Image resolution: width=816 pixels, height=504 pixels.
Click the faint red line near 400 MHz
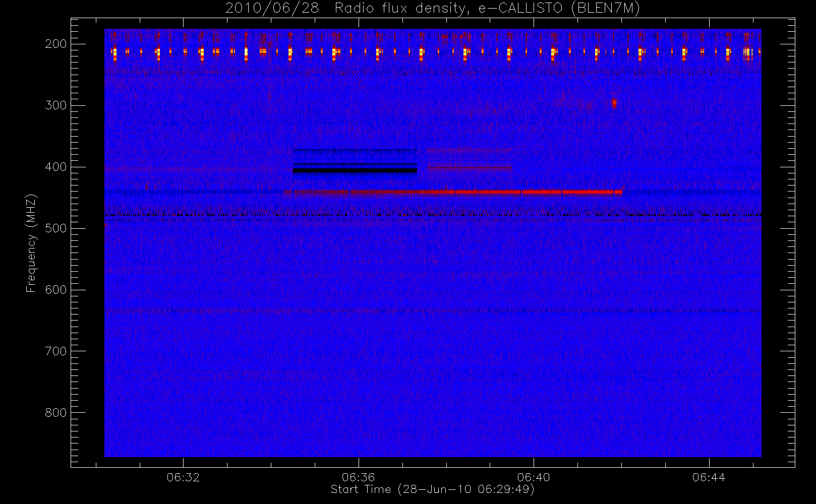[470, 167]
